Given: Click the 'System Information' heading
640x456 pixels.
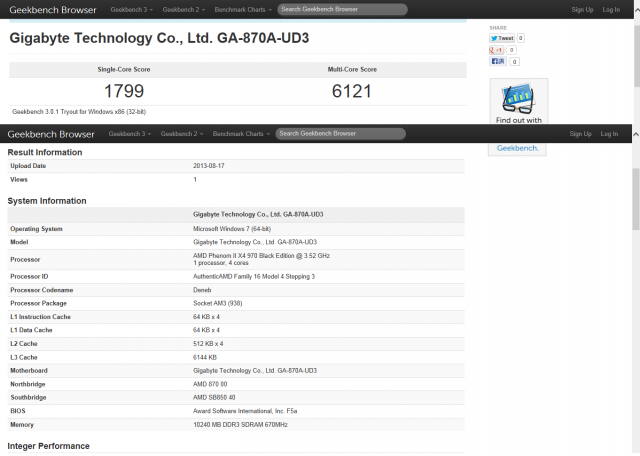Looking at the screenshot, I should pyautogui.click(x=47, y=201).
